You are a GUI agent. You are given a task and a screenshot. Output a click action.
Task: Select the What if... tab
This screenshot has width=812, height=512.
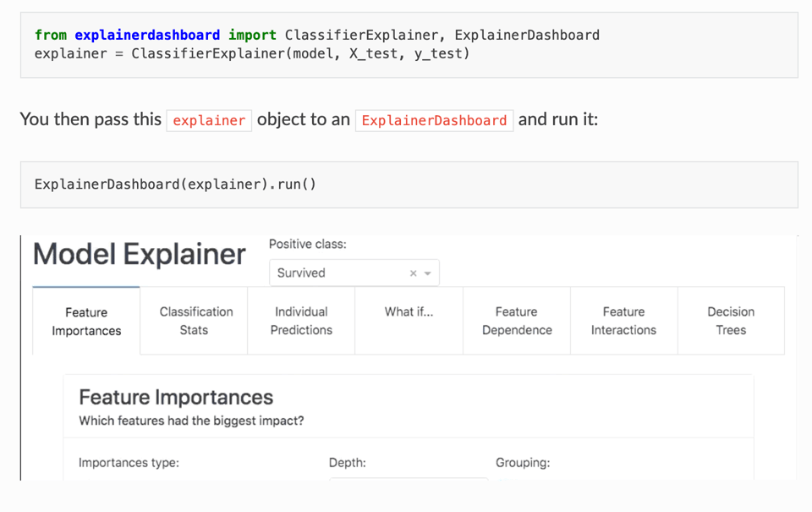409,312
